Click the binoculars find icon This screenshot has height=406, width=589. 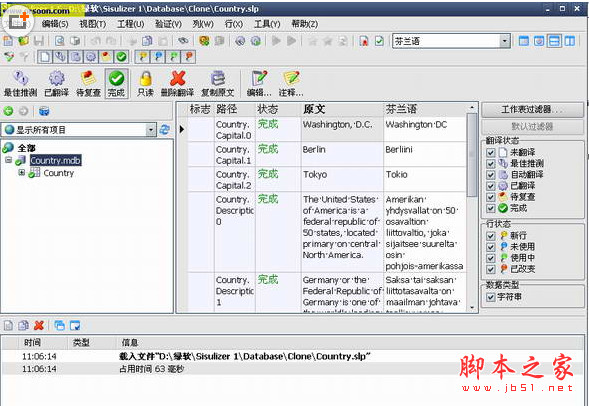(183, 41)
